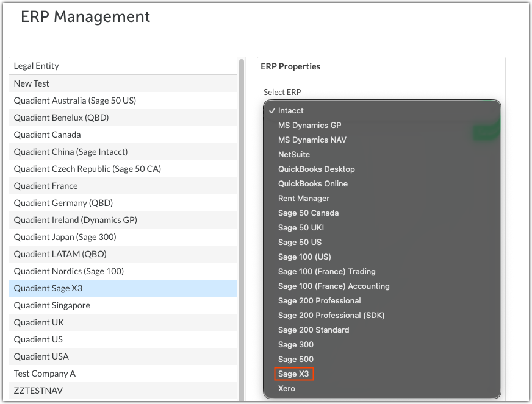This screenshot has width=532, height=404.
Task: Pick Sage 200 Standard option
Action: (382, 330)
